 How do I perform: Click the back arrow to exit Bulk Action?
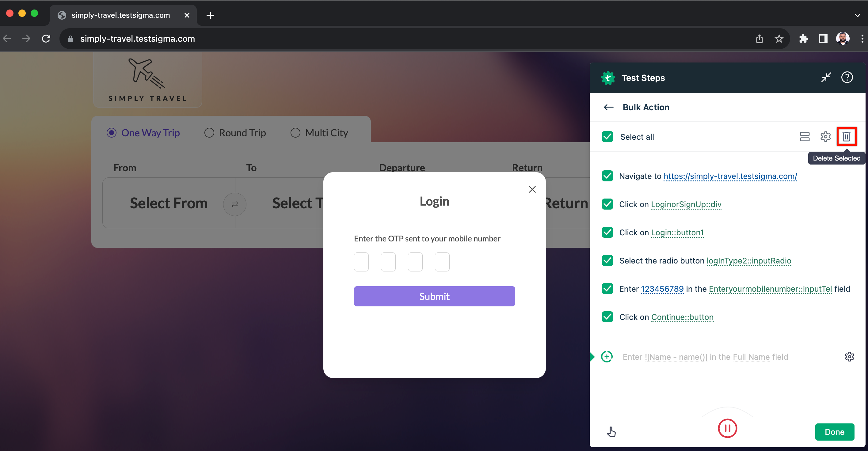[608, 107]
